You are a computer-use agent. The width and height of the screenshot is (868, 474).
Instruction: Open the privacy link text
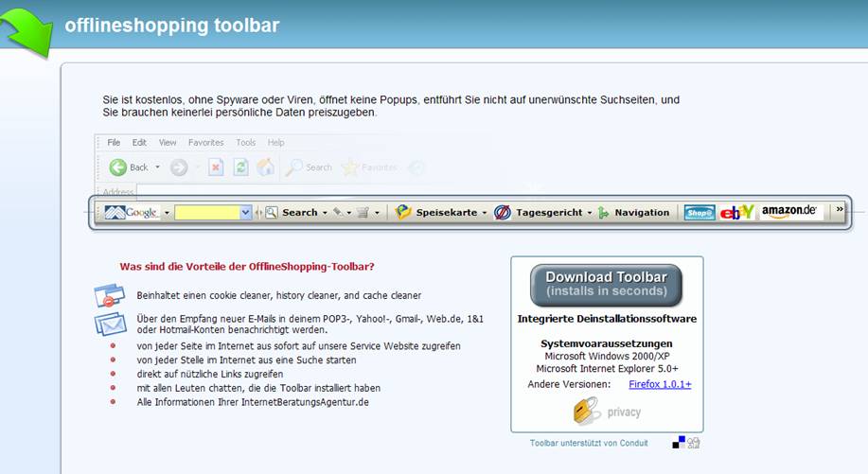pos(624,413)
